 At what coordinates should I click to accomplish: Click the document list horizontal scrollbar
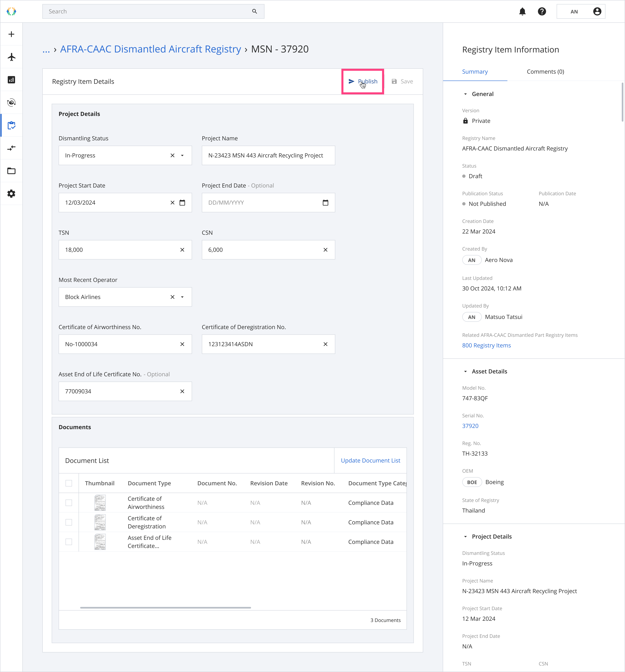(165, 608)
